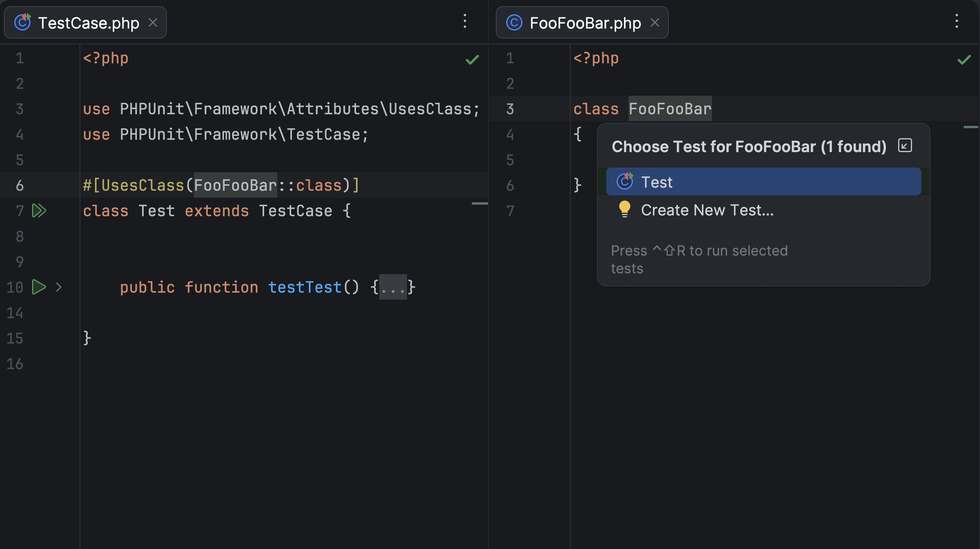Click the green inspection checkmark in TestCase.php editor

coord(472,59)
